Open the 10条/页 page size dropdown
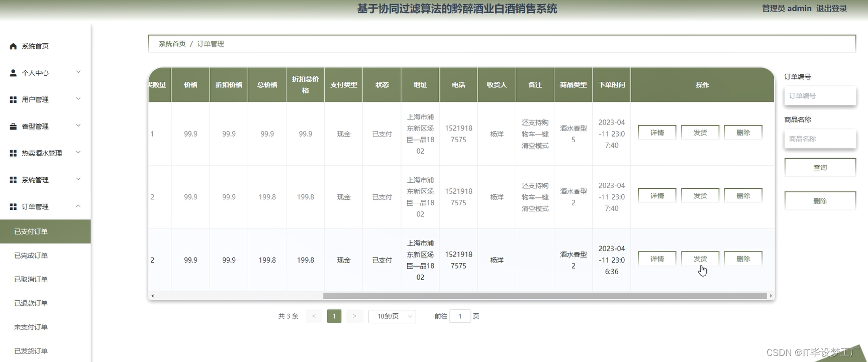 [392, 316]
